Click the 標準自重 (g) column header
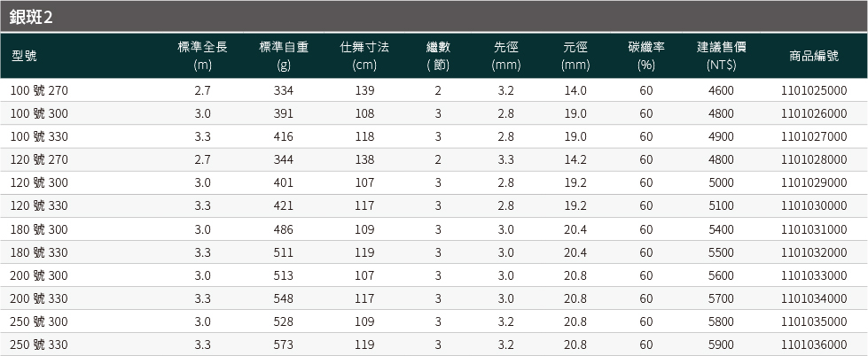 284,56
